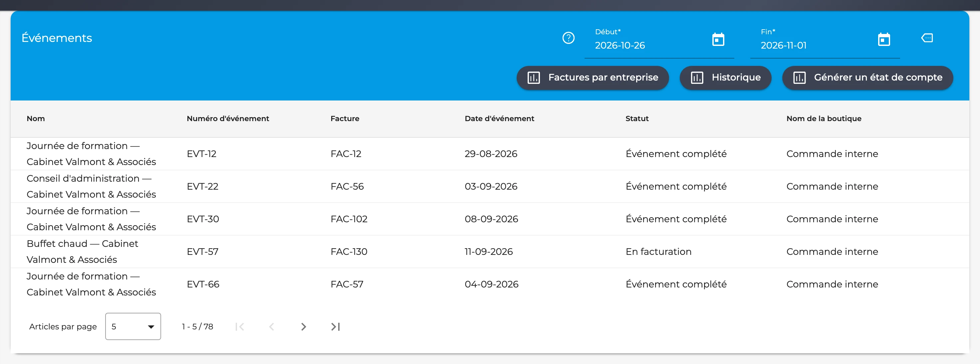Click invoice FAC-102
Image resolution: width=980 pixels, height=364 pixels.
349,220
